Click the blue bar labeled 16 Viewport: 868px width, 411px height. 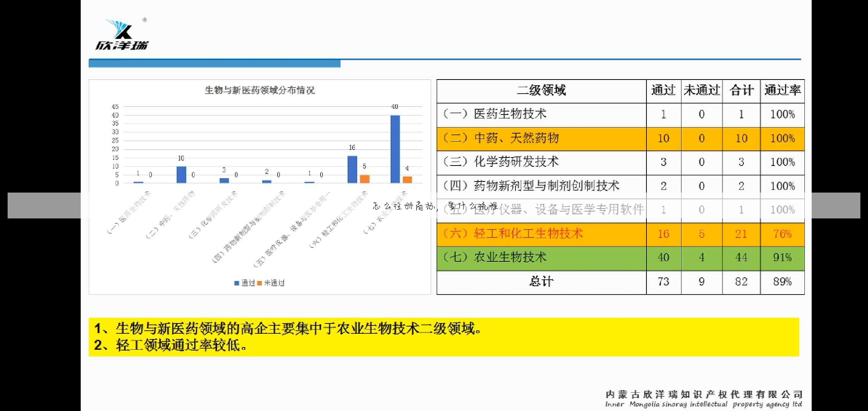(352, 169)
